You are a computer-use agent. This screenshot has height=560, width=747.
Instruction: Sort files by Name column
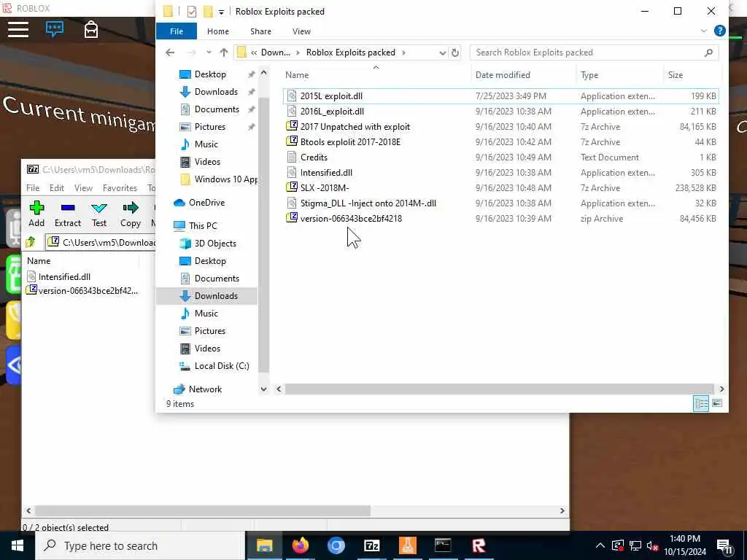[376, 75]
